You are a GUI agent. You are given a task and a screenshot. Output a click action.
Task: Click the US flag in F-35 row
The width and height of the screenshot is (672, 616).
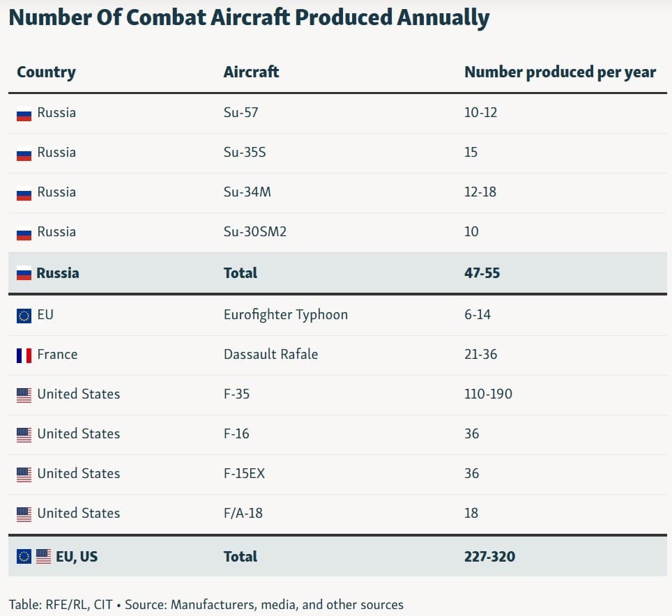(24, 395)
